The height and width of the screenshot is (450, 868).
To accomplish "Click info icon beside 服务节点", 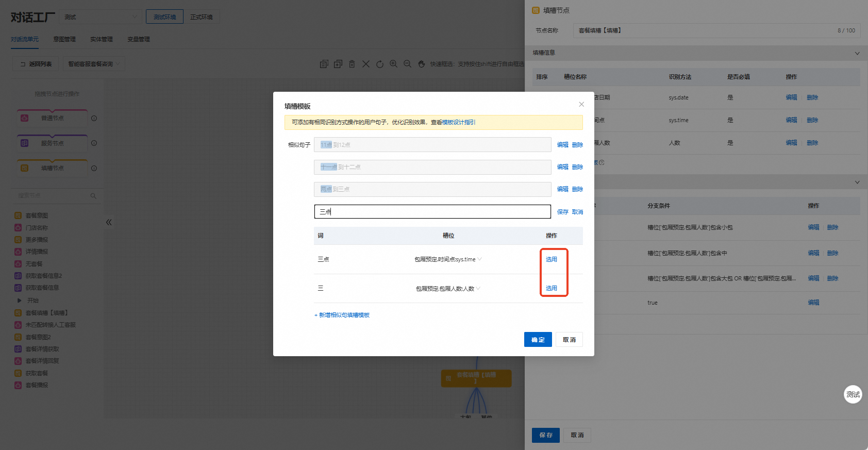I will coord(94,143).
